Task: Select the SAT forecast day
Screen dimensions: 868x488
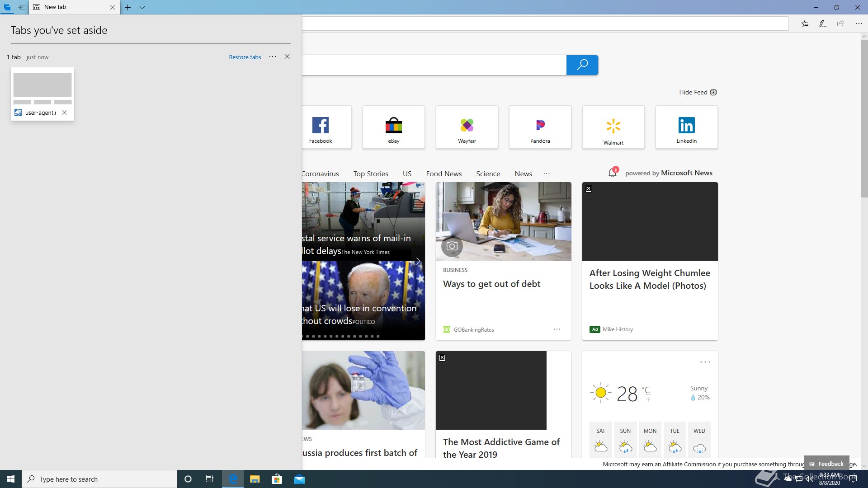Action: tap(601, 440)
